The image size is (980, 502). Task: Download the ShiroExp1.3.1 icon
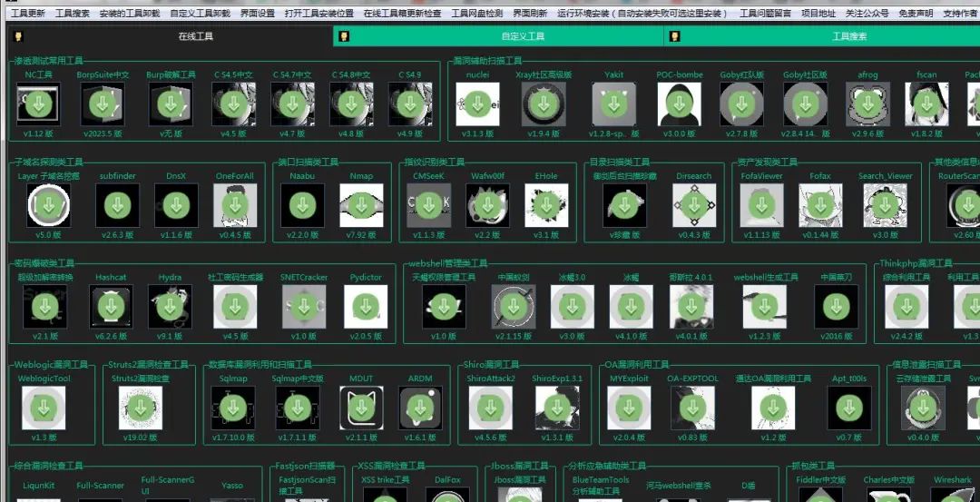557,408
